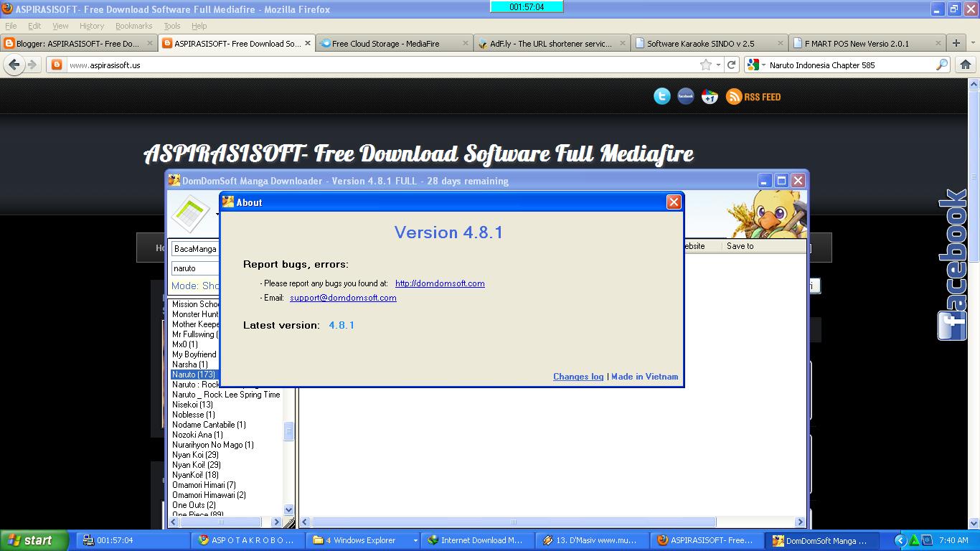Open the File menu in Firefox
Viewport: 980px width, 551px height.
tap(11, 26)
